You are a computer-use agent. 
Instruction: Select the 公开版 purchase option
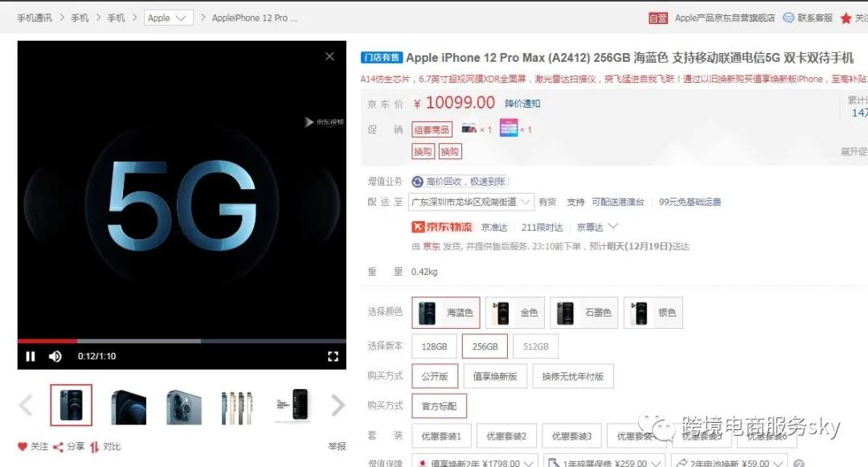(434, 375)
